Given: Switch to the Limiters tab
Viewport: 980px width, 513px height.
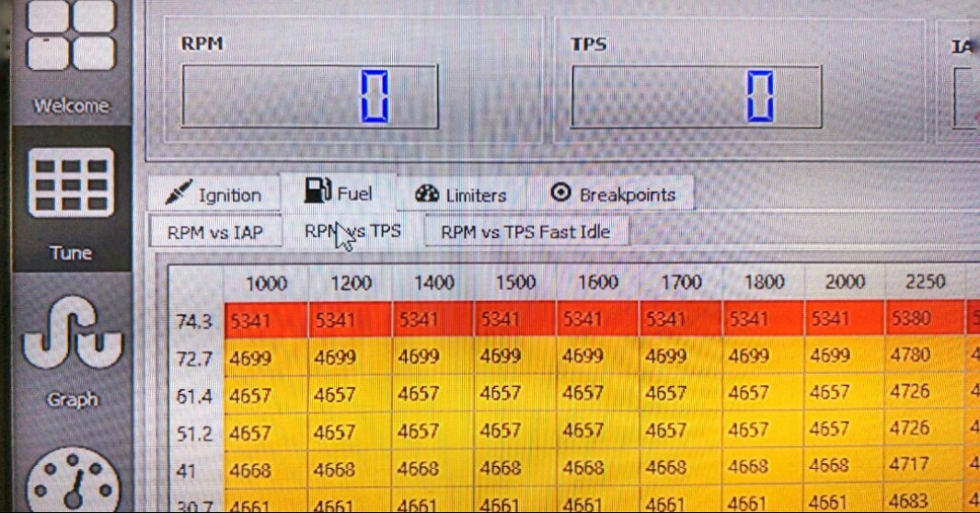Looking at the screenshot, I should tap(461, 194).
